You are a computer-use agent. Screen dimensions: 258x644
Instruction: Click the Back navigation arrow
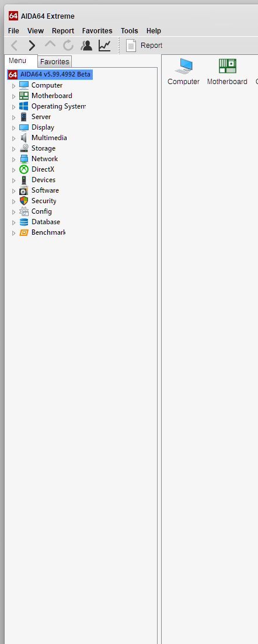click(x=14, y=46)
